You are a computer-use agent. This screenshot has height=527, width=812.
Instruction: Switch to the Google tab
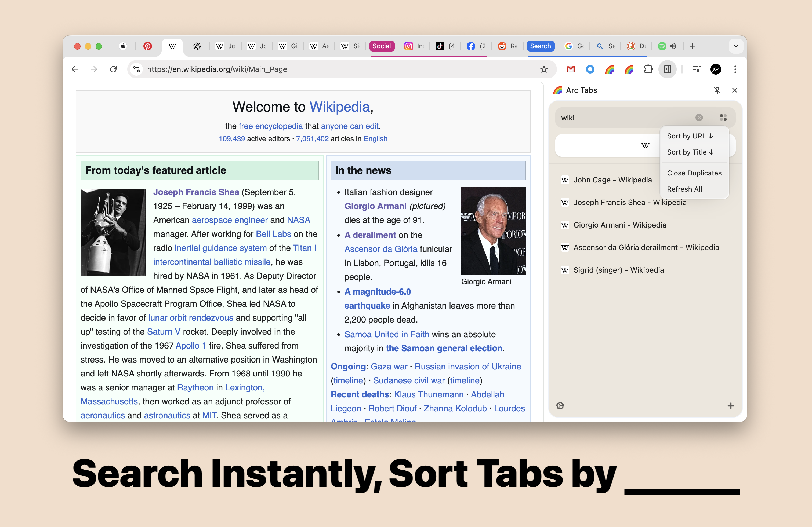(x=574, y=46)
